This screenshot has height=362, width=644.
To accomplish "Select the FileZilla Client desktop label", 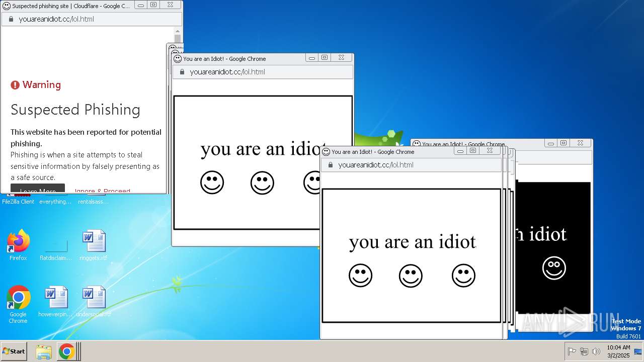I will click(18, 202).
